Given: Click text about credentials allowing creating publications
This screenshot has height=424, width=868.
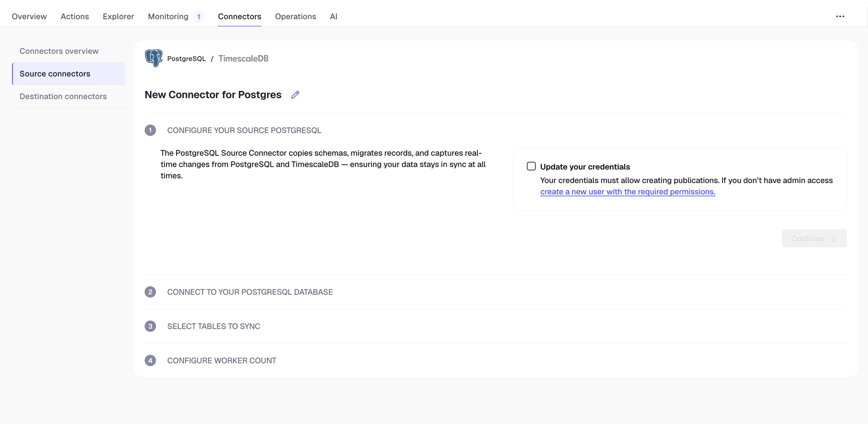Looking at the screenshot, I should click(x=686, y=180).
